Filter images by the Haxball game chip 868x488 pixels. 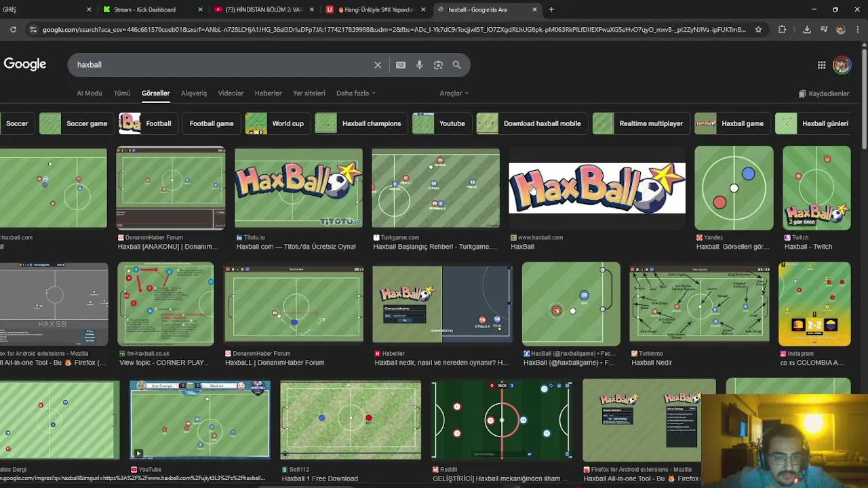[731, 123]
